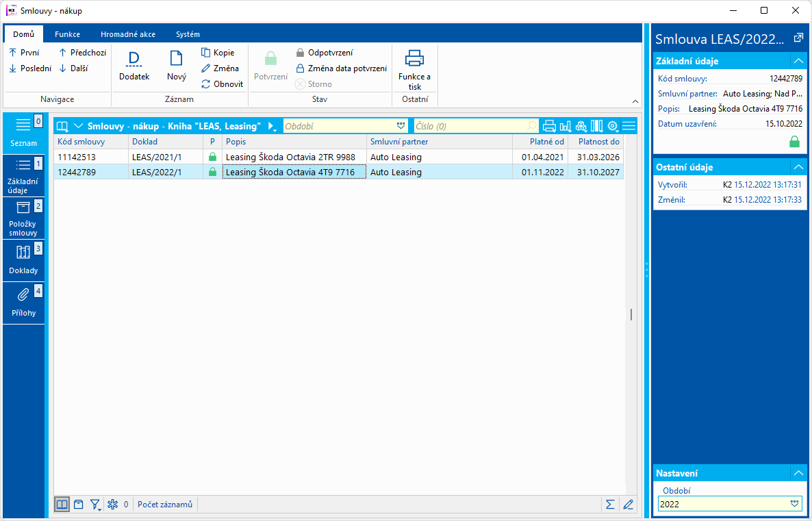Viewport: 812px width, 521px height.
Task: Open Seznam list view in sidebar
Action: tap(23, 133)
